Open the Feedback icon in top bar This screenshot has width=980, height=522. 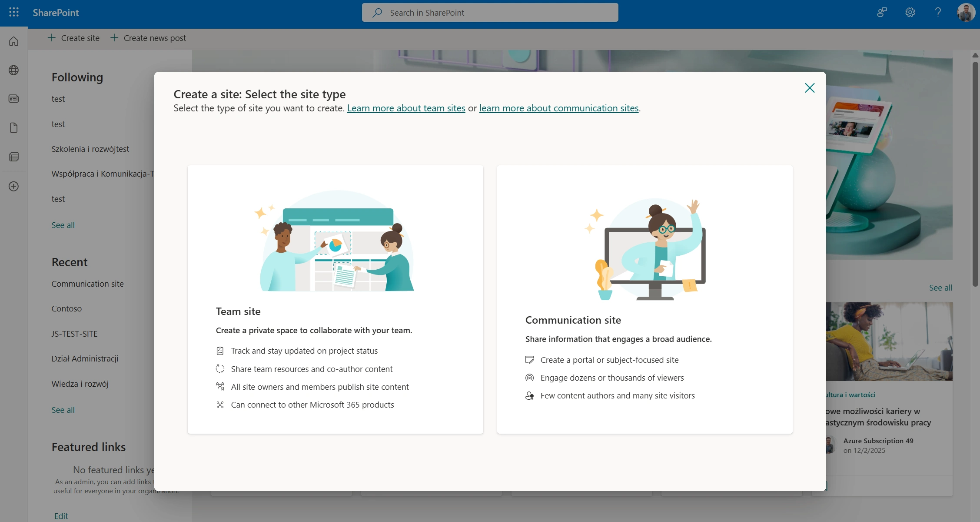[x=881, y=12]
